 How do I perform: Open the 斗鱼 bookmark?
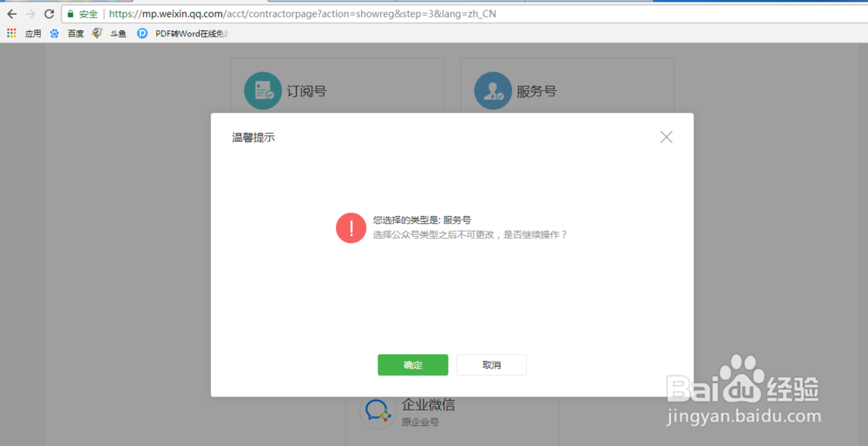pyautogui.click(x=109, y=34)
